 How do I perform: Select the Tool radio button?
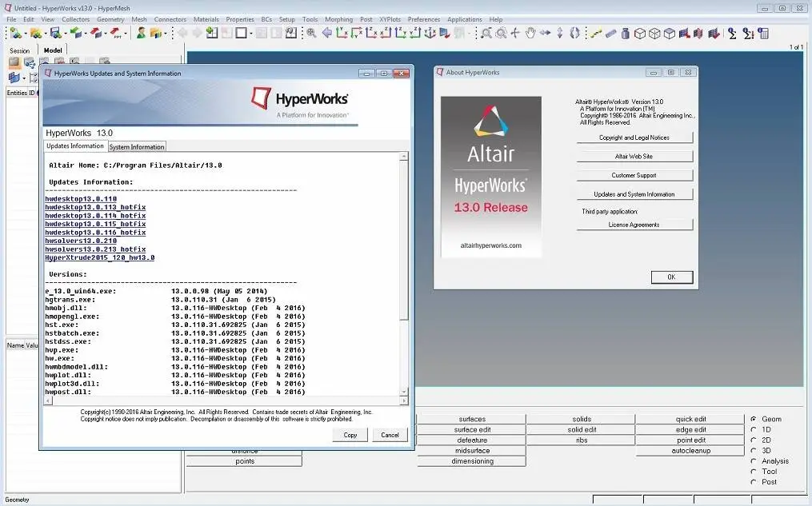754,472
